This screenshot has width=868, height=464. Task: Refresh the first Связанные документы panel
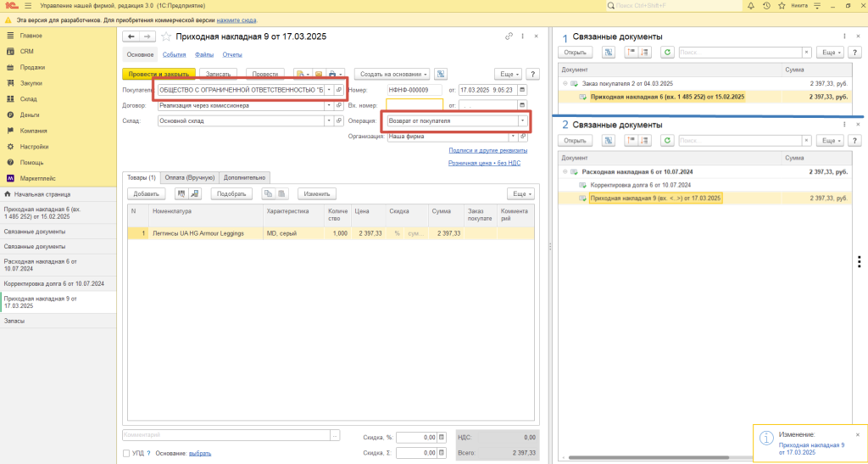(x=668, y=52)
